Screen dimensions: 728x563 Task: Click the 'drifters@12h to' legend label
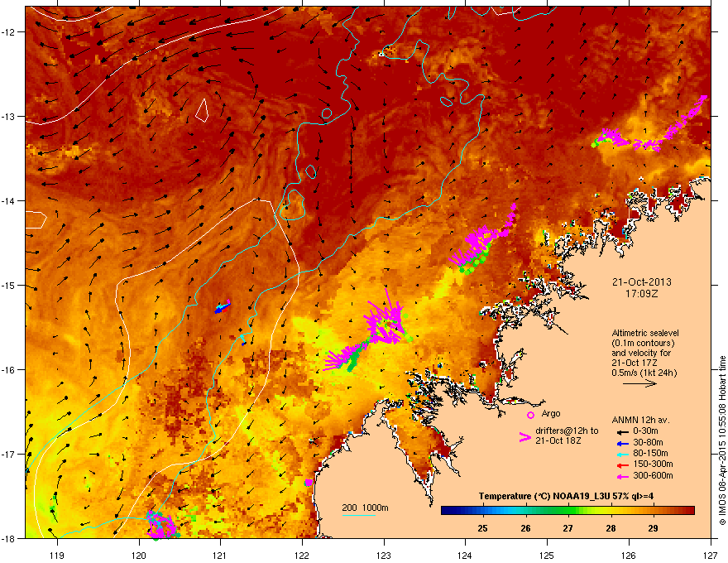coord(567,431)
